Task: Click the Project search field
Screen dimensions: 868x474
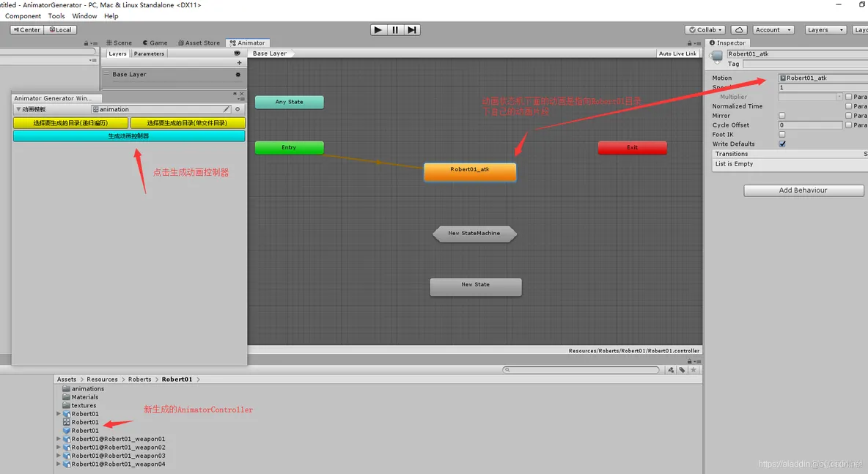Action: click(581, 369)
